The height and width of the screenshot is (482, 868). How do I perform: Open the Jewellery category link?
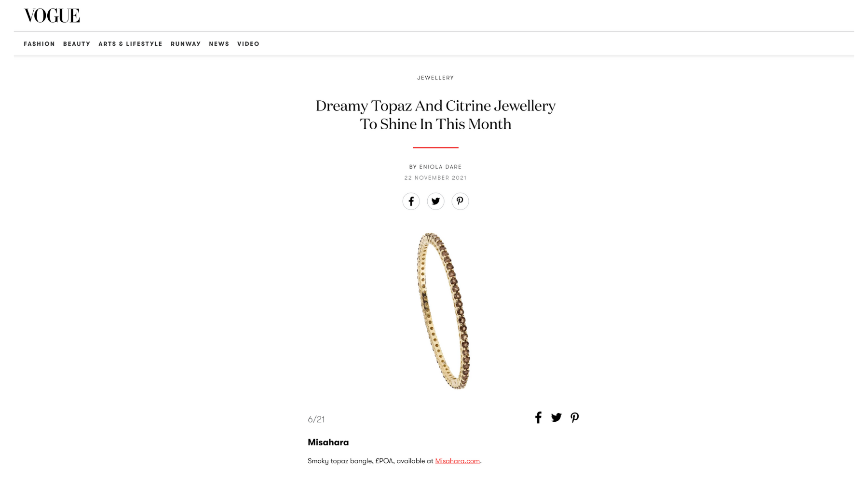click(x=435, y=78)
